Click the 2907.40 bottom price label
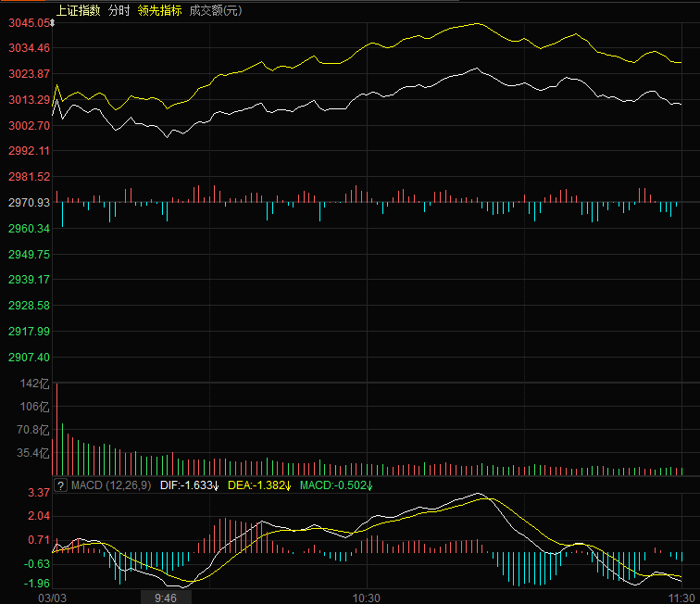Screen dimensions: 700x604 [29, 357]
